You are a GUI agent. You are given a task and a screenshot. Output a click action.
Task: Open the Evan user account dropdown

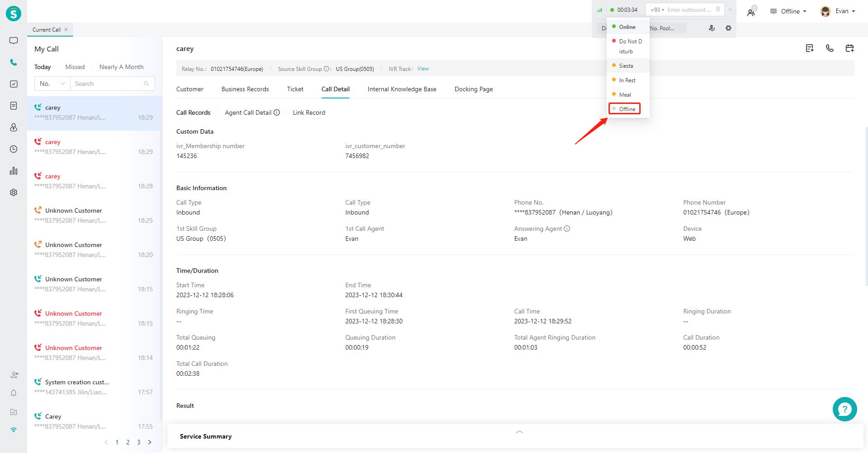click(x=838, y=11)
